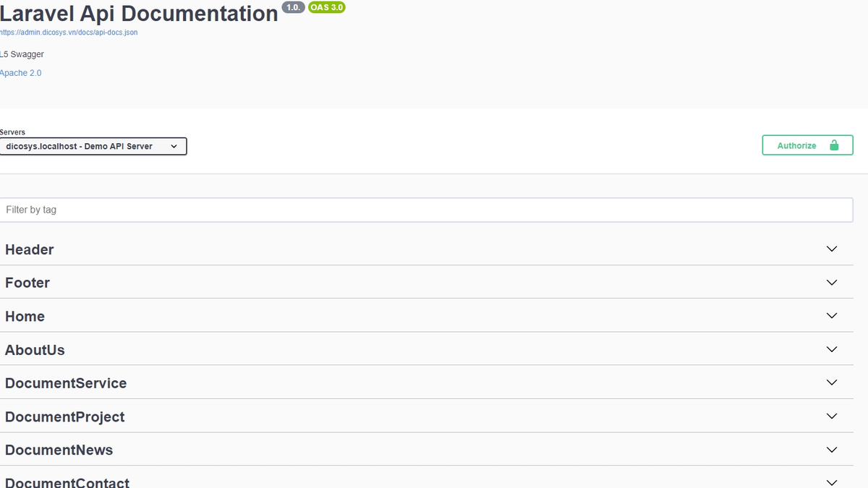The image size is (868, 488).
Task: Open the Apache 2.0 license link
Action: tap(20, 73)
